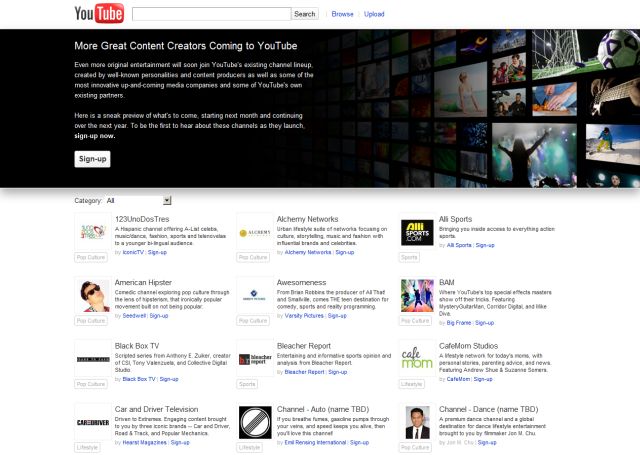The image size is (640, 455).
Task: Sign up for BAM channel
Action: pos(484,323)
